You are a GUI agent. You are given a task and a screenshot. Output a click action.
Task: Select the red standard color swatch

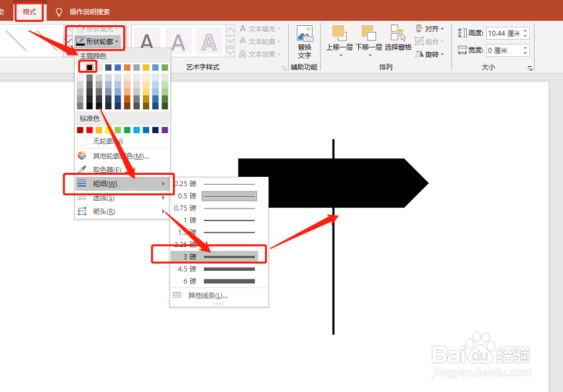point(90,130)
